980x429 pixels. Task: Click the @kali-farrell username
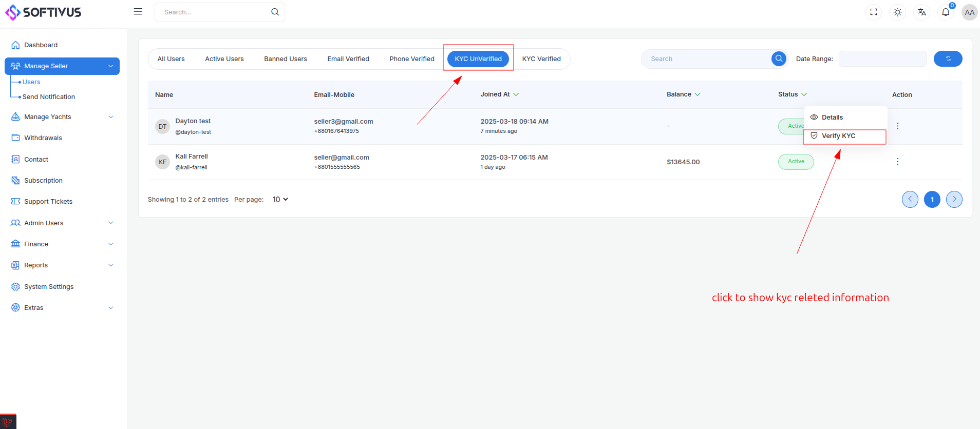click(x=192, y=167)
